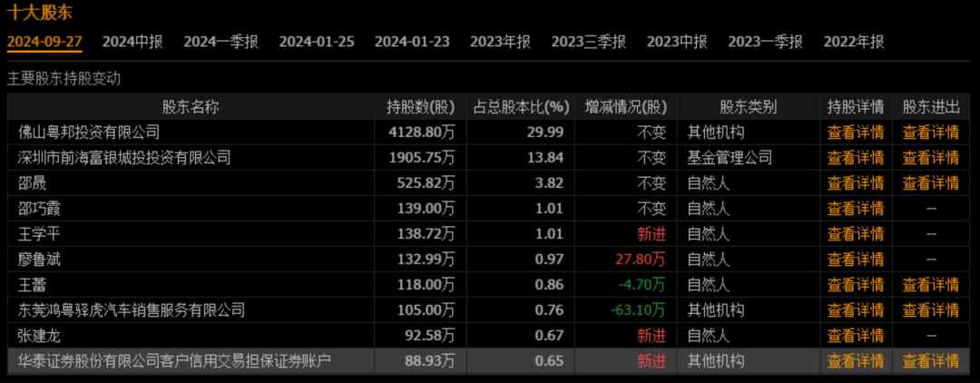Open 持股详情 link for 廖鲁斌
This screenshot has height=383, width=980.
click(856, 260)
